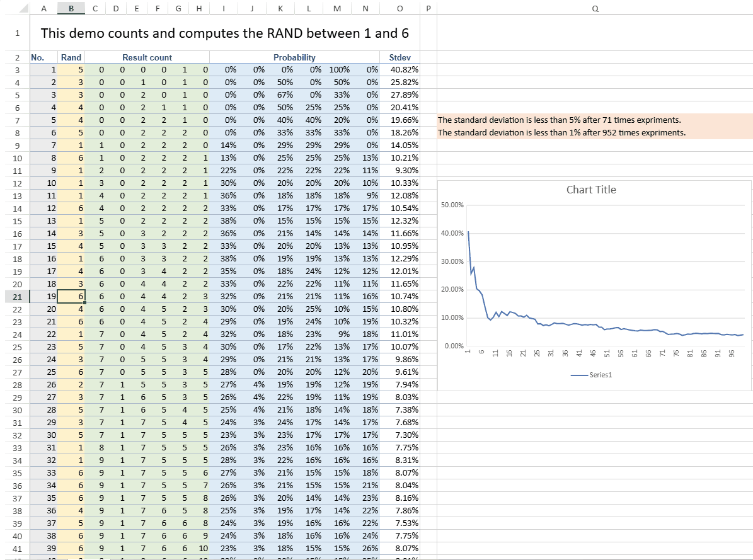
Task: Select column O header
Action: [400, 8]
